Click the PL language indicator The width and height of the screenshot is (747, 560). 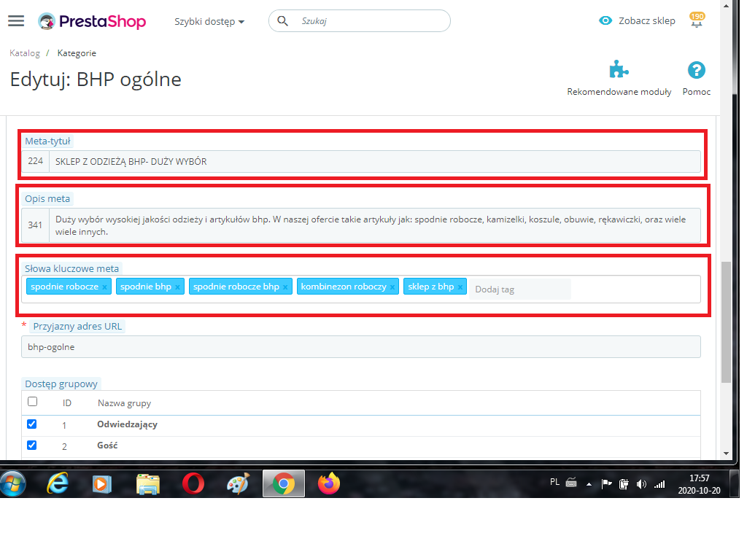554,482
